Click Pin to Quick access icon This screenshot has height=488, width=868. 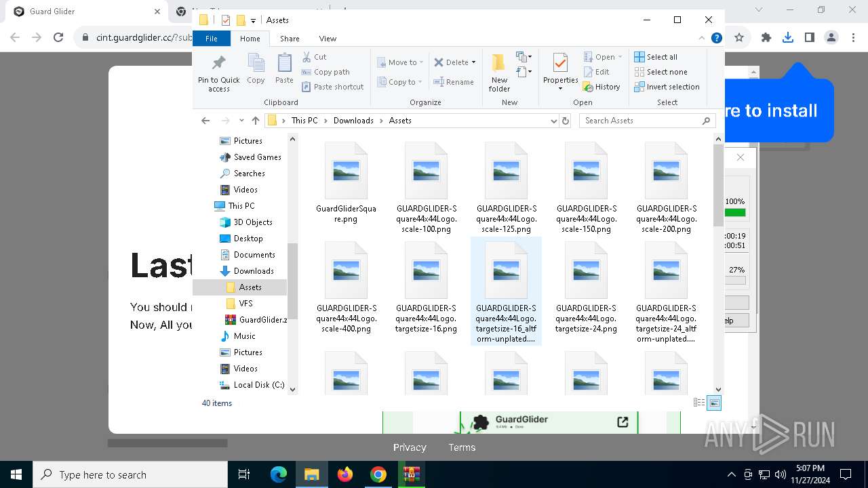click(218, 73)
